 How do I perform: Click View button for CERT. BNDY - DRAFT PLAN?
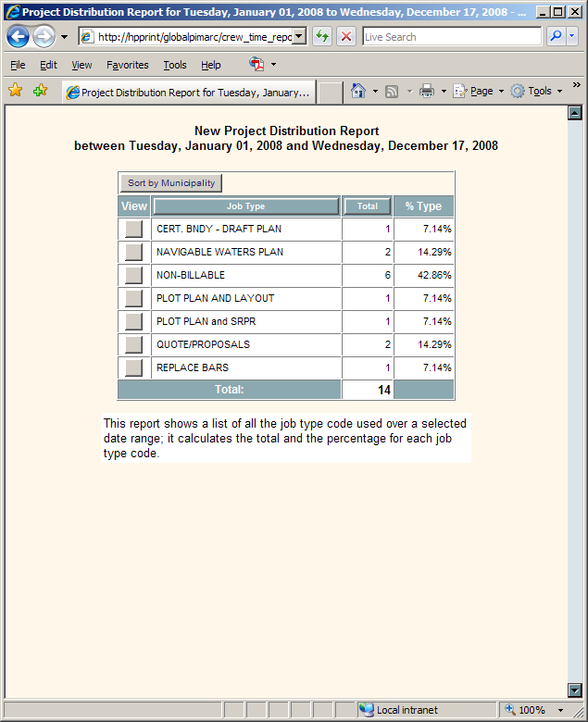click(x=133, y=229)
